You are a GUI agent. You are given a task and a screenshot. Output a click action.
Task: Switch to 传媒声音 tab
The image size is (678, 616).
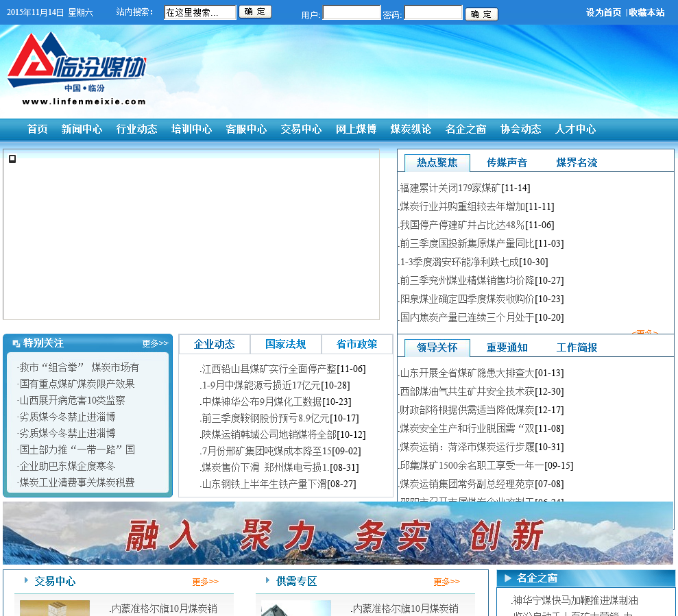click(507, 162)
